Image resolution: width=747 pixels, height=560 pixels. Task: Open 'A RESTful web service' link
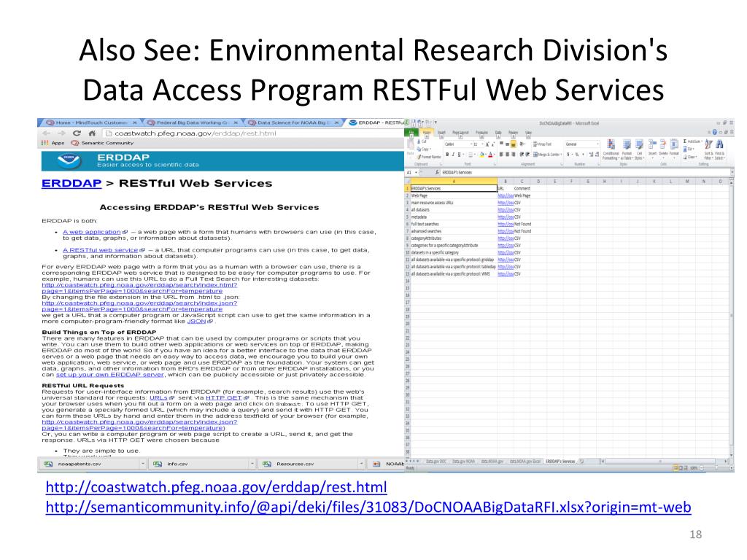[101, 250]
